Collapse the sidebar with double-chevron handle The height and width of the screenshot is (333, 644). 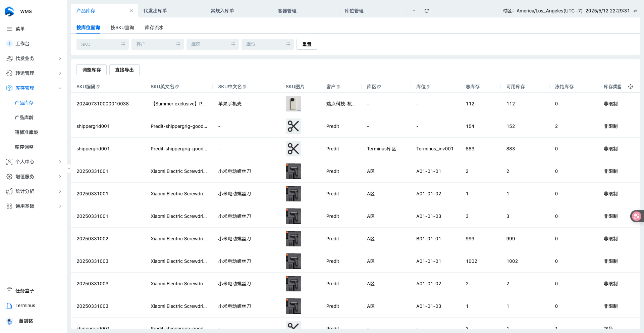click(x=69, y=169)
